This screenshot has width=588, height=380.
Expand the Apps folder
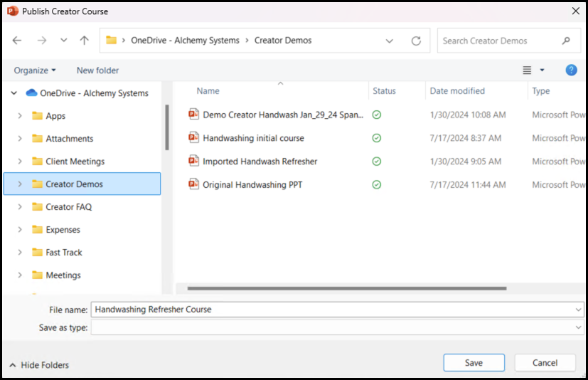(20, 116)
